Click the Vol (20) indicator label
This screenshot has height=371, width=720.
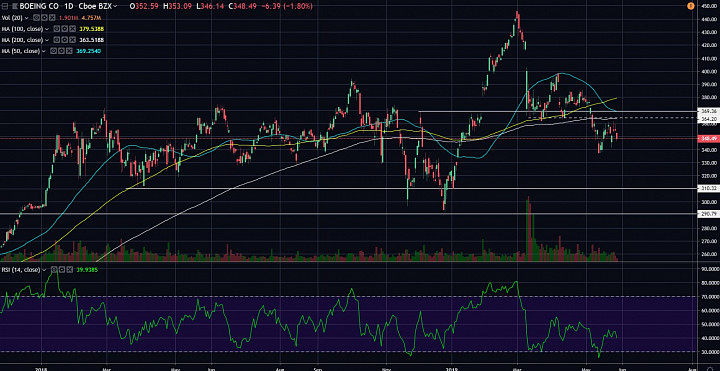coord(12,18)
